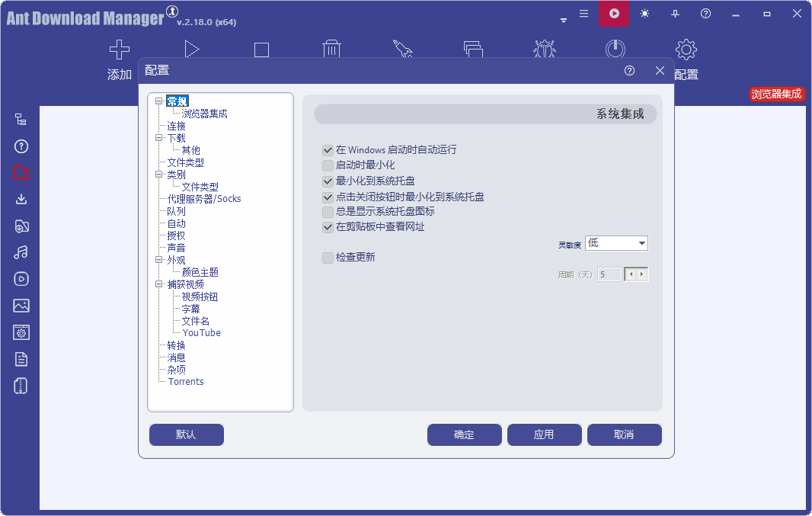
Task: Select 队列 in settings tree
Action: tap(176, 211)
